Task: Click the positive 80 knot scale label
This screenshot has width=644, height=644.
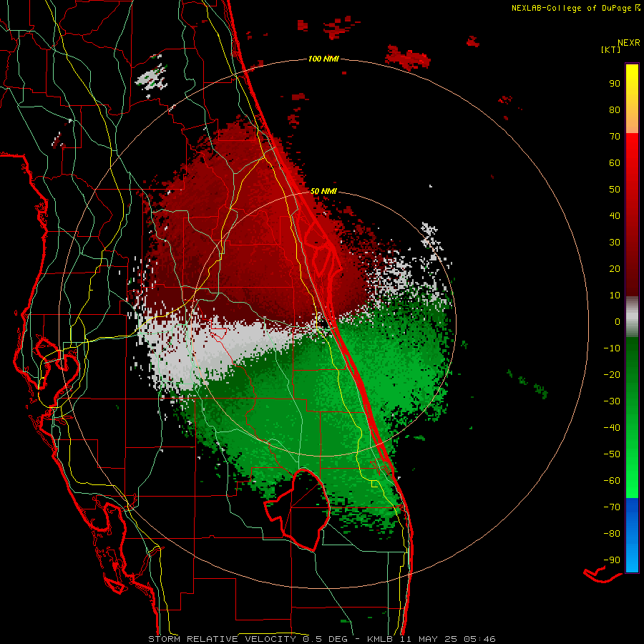Action: (x=615, y=109)
